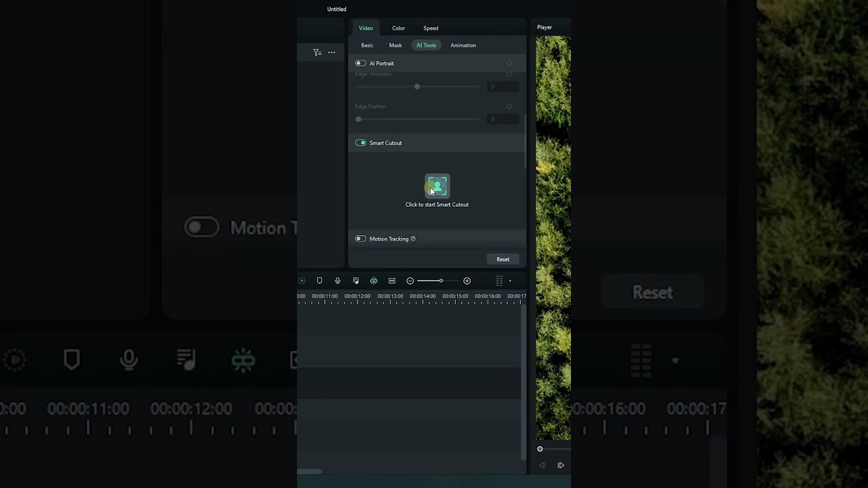Click the Player playhead progress knob
This screenshot has height=488, width=868.
pos(540,449)
